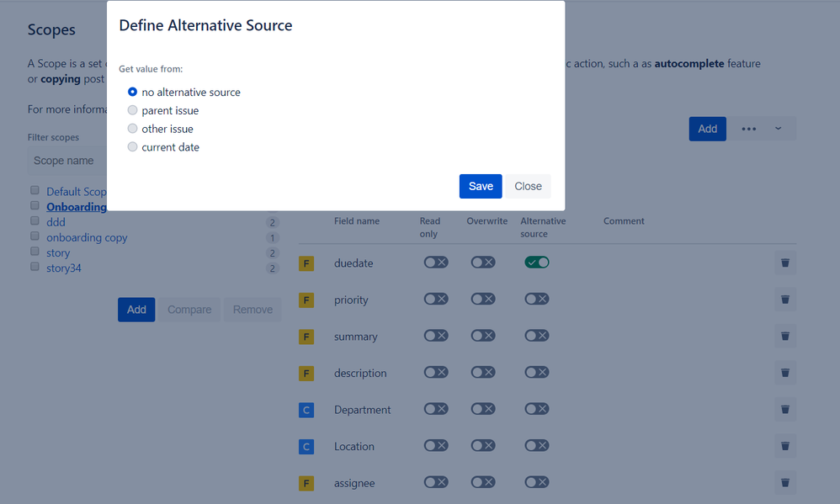
Task: Enable Alternative source for description
Action: [x=537, y=372]
